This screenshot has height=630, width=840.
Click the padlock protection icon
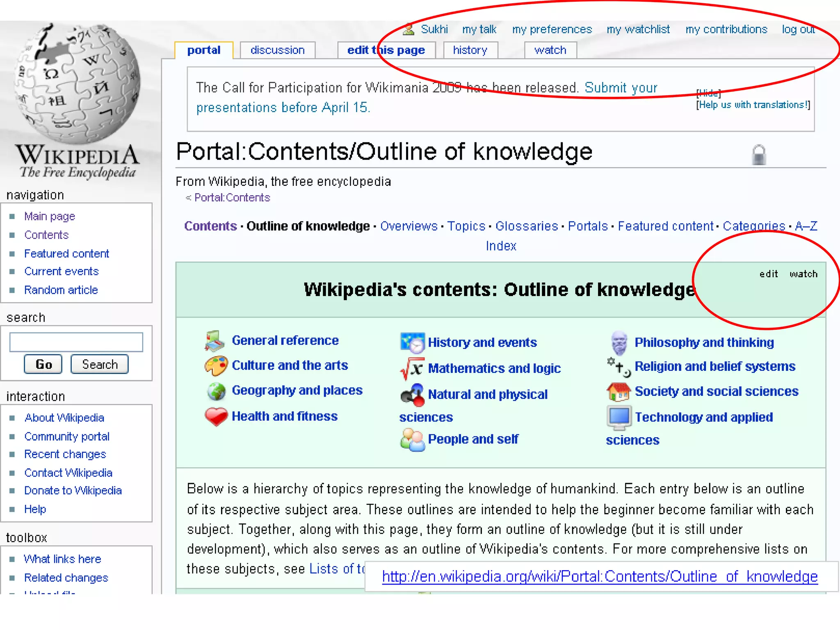point(759,155)
